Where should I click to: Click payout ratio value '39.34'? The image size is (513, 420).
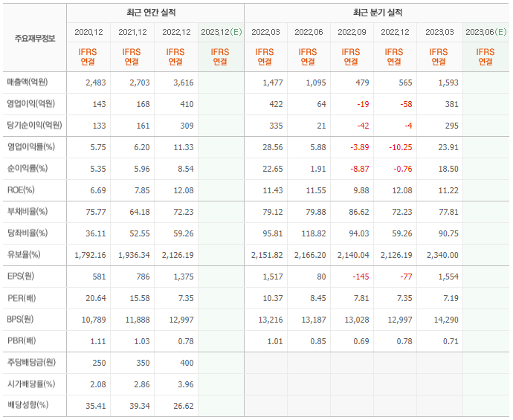[x=139, y=407]
